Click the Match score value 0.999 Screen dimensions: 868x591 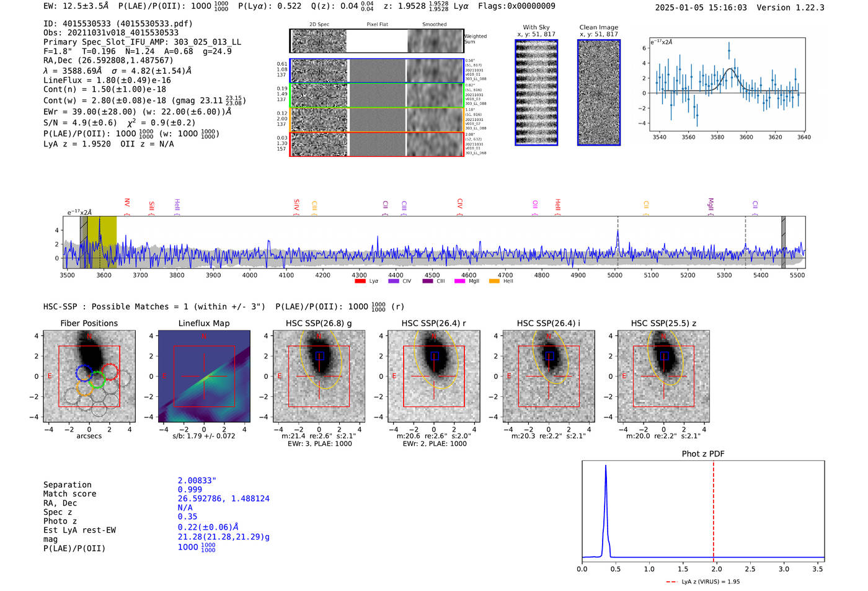(x=190, y=489)
